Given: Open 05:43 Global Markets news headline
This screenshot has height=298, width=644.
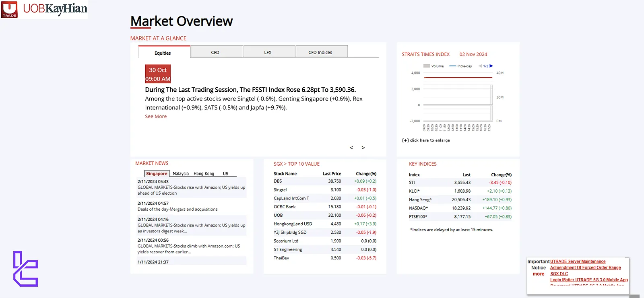Looking at the screenshot, I should click(x=191, y=190).
